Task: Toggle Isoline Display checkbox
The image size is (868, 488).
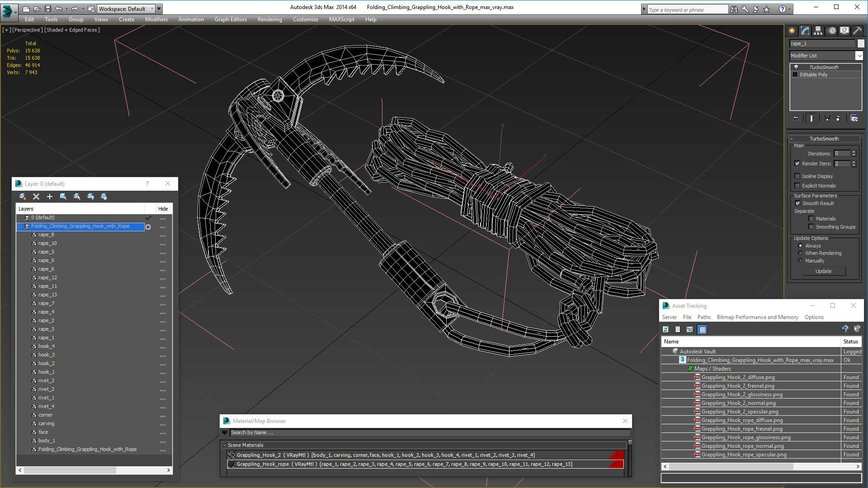Action: click(x=797, y=176)
